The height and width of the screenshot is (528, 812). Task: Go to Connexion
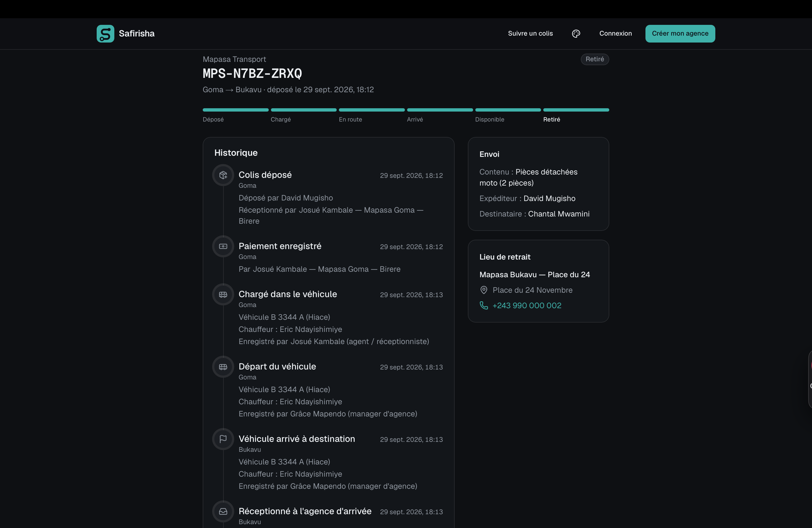click(615, 33)
